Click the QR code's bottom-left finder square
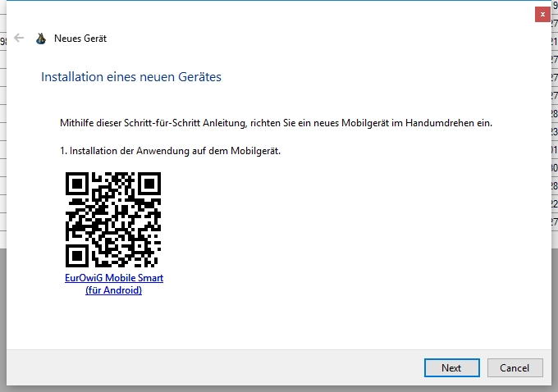 (77, 256)
